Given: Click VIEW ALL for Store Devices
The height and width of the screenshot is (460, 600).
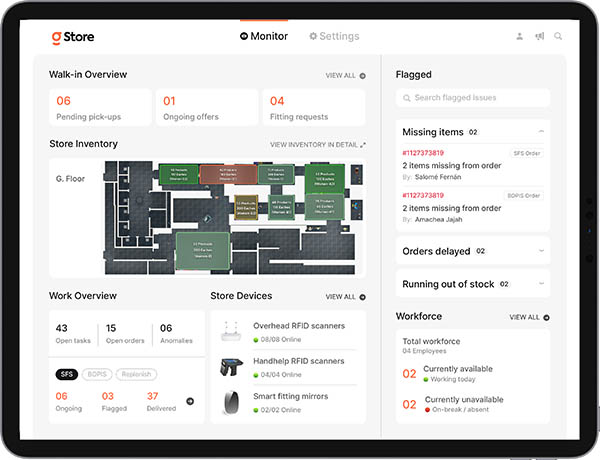Looking at the screenshot, I should 341,297.
